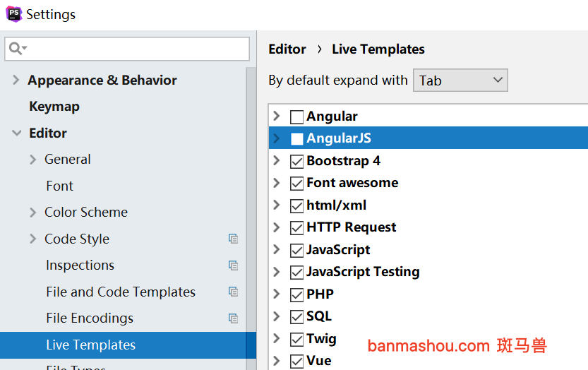Image resolution: width=588 pixels, height=370 pixels.
Task: Expand the html/xml template group
Action: tap(277, 205)
